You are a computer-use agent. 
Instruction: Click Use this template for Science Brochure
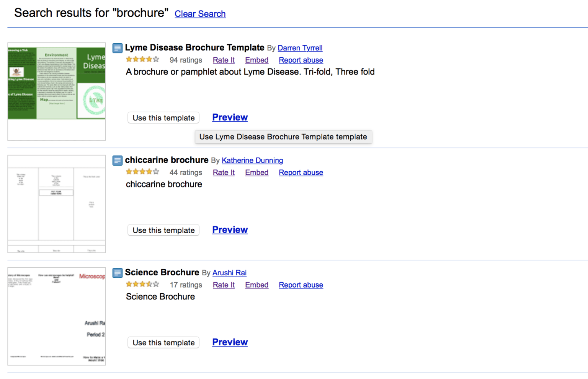coord(163,343)
